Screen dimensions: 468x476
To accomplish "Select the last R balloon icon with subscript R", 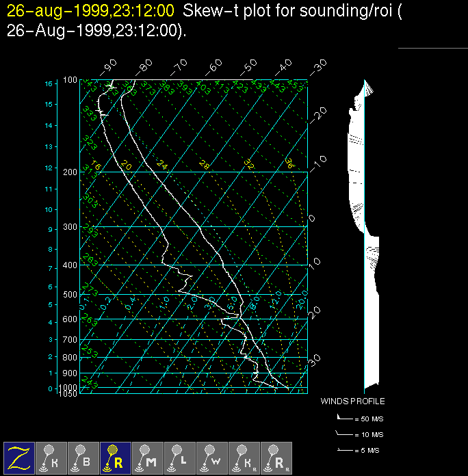I will 276,457.
